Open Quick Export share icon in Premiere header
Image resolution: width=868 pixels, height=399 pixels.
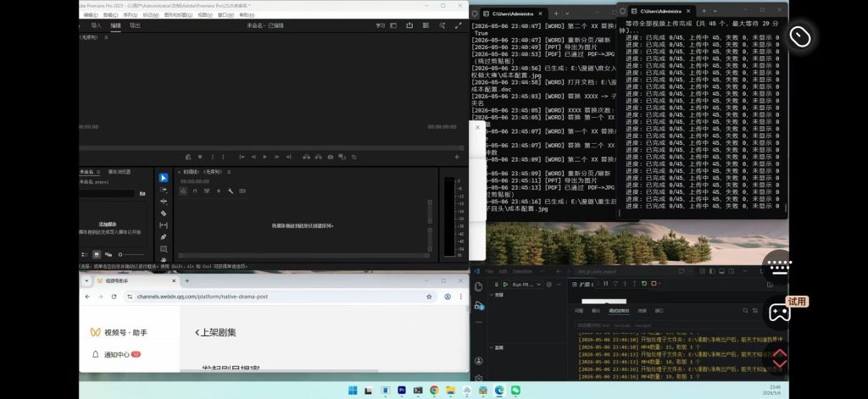(x=409, y=25)
